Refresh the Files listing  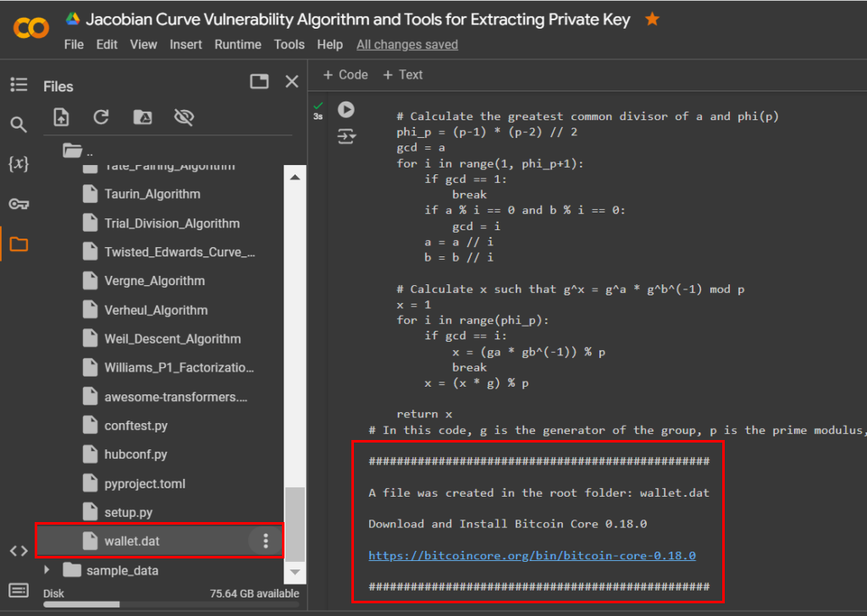point(102,117)
